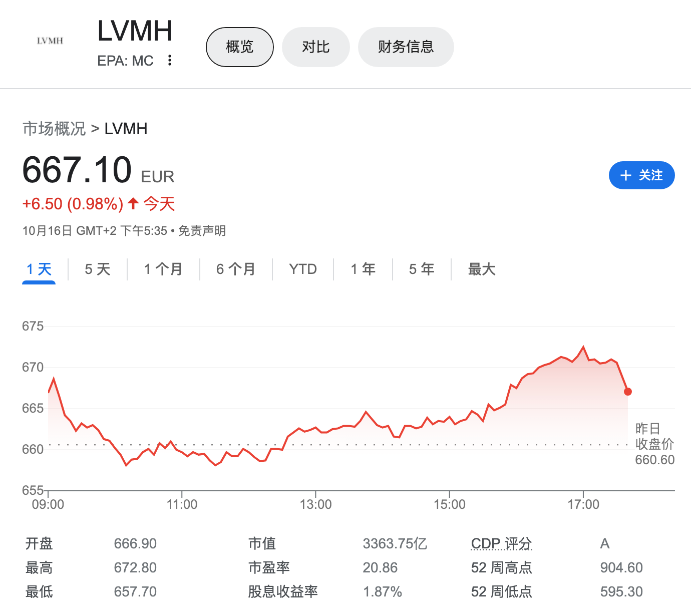Click the 关注 follow button

tap(642, 175)
